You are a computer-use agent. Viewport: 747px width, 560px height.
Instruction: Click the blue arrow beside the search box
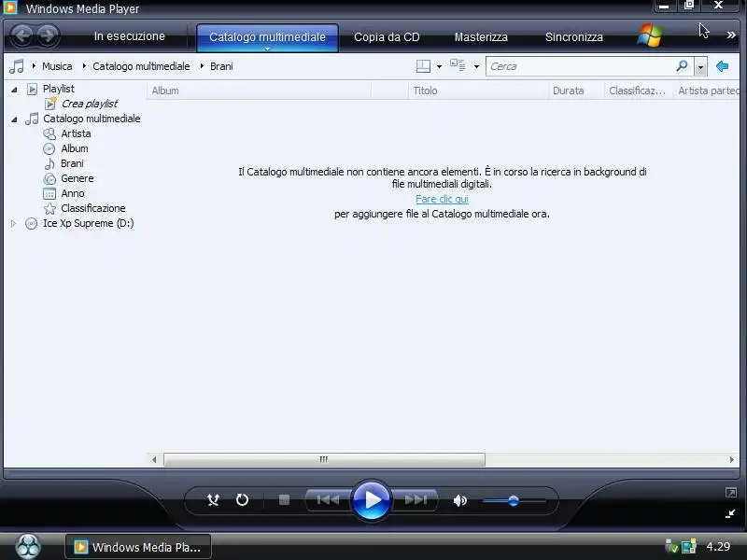point(722,66)
